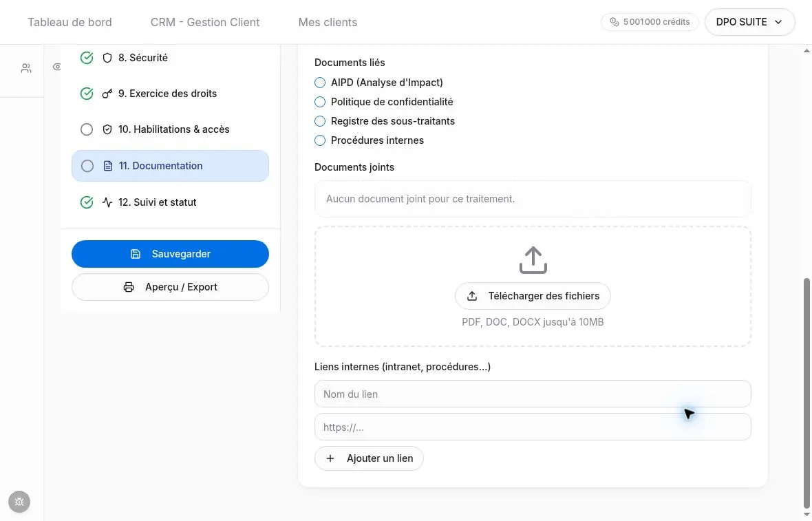The height and width of the screenshot is (521, 812).
Task: Open Mes clients tab
Action: pyautogui.click(x=328, y=22)
